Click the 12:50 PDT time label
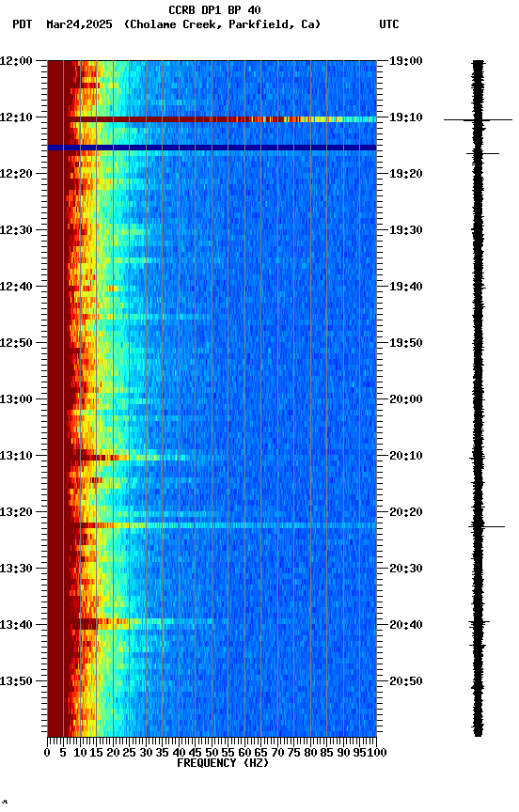519x812 pixels. (16, 343)
